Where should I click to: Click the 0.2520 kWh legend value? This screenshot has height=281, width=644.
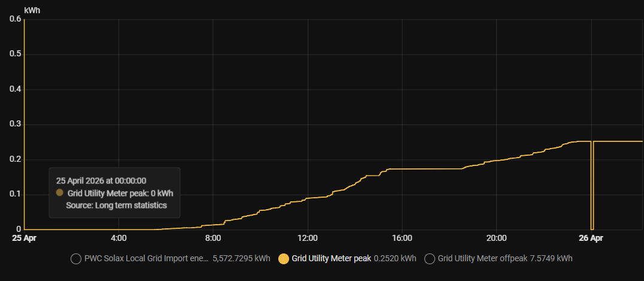coord(395,259)
